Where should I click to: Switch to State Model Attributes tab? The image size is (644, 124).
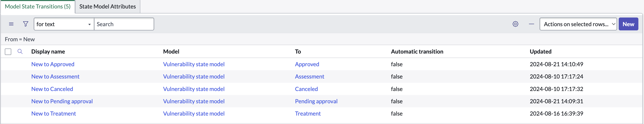point(107,6)
